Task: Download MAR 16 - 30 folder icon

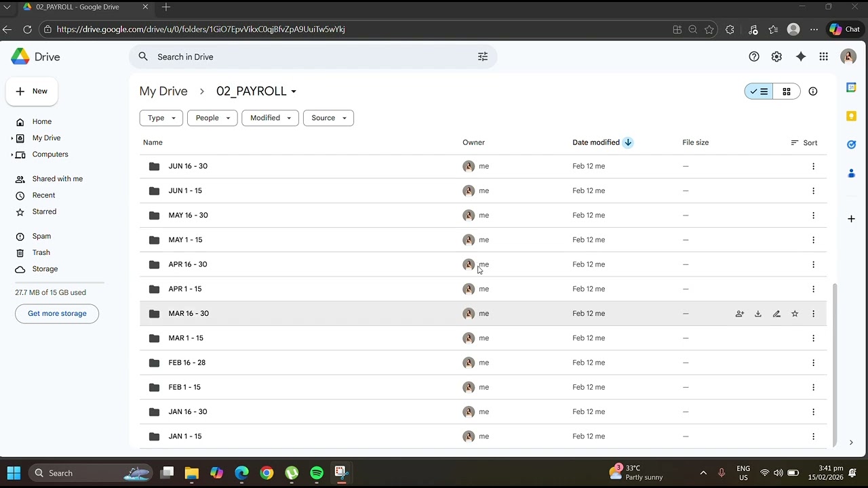Action: [758, 314]
